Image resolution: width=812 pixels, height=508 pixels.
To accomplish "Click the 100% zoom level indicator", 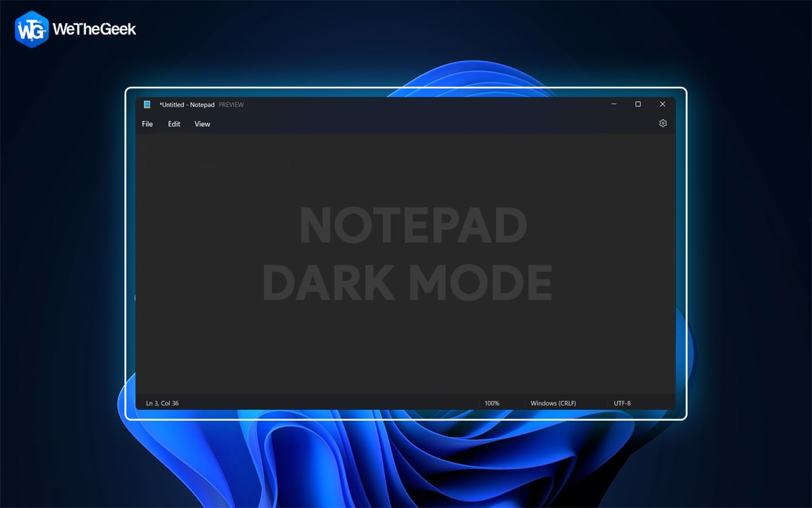I will pyautogui.click(x=493, y=402).
